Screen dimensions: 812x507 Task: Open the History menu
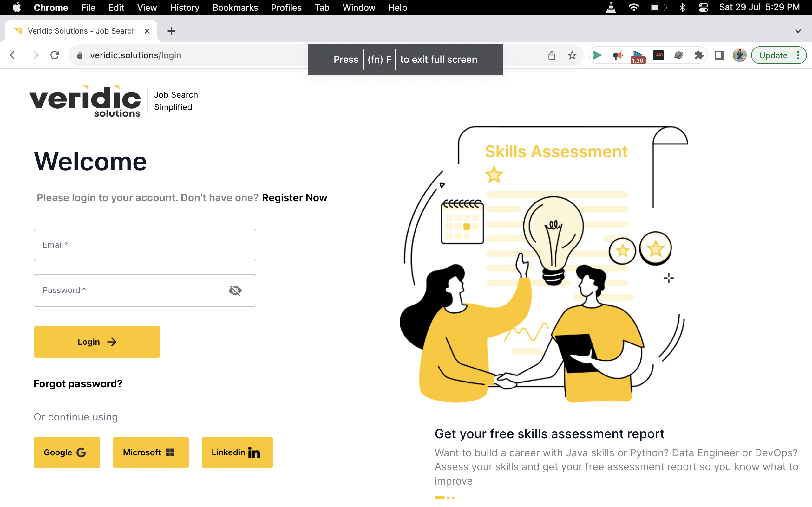click(x=185, y=7)
